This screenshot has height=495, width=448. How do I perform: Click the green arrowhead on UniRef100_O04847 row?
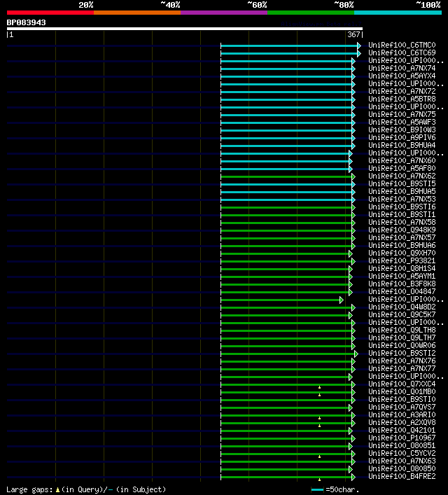351,292
